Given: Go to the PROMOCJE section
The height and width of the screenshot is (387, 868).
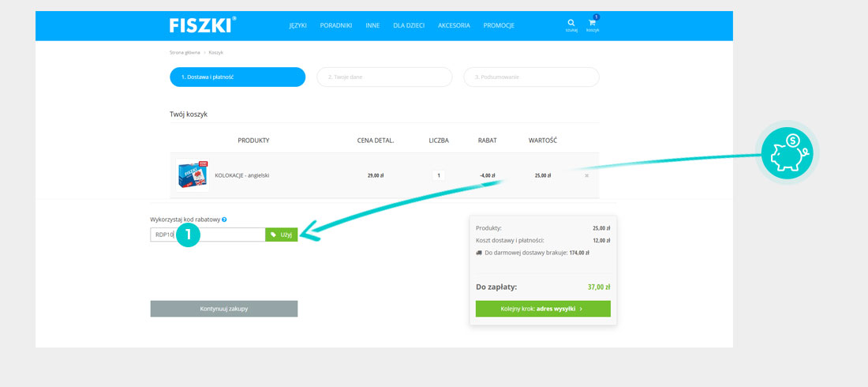Looking at the screenshot, I should [499, 25].
